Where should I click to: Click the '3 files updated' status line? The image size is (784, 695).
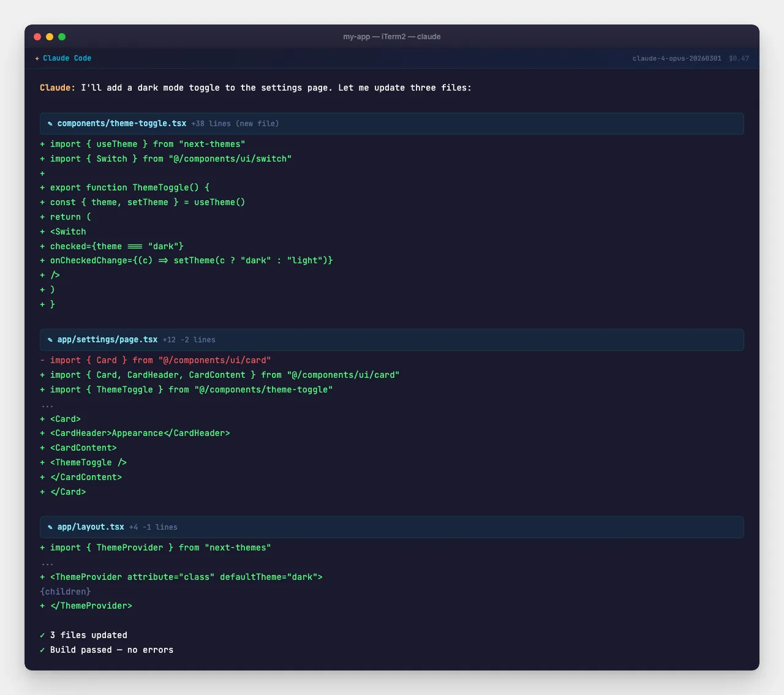[x=84, y=635]
